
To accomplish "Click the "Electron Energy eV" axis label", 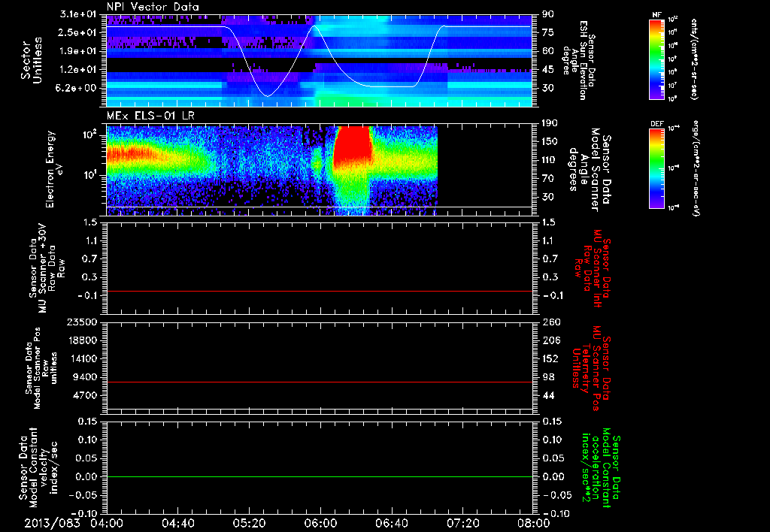I will 56,169.
